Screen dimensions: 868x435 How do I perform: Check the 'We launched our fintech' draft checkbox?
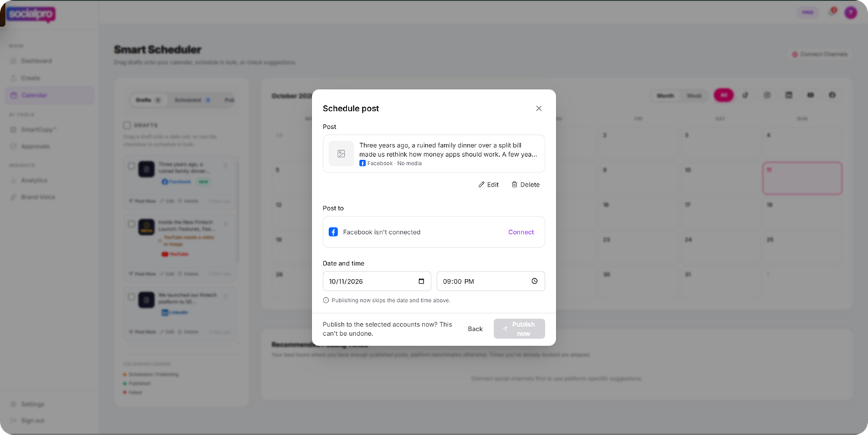[x=132, y=297]
